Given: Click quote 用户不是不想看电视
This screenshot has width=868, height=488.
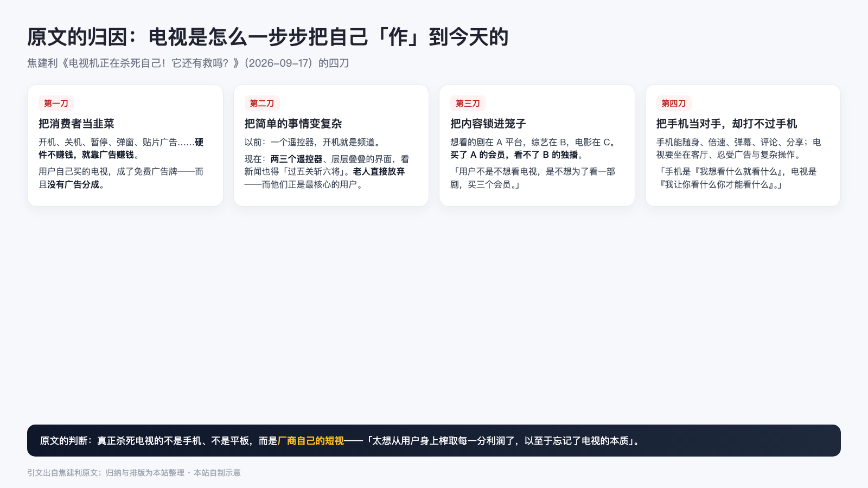Looking at the screenshot, I should (534, 178).
